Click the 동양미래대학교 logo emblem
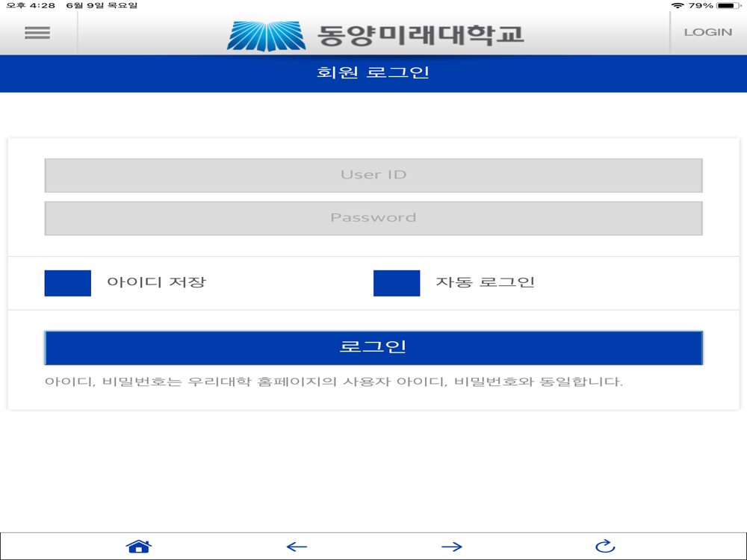The width and height of the screenshot is (747, 560). [x=267, y=36]
